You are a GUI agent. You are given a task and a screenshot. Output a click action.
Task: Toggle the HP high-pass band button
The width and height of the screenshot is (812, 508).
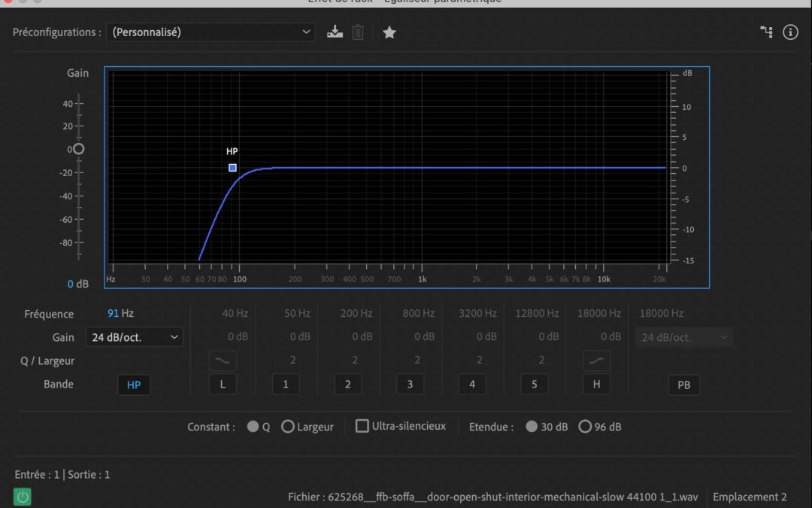pyautogui.click(x=134, y=385)
